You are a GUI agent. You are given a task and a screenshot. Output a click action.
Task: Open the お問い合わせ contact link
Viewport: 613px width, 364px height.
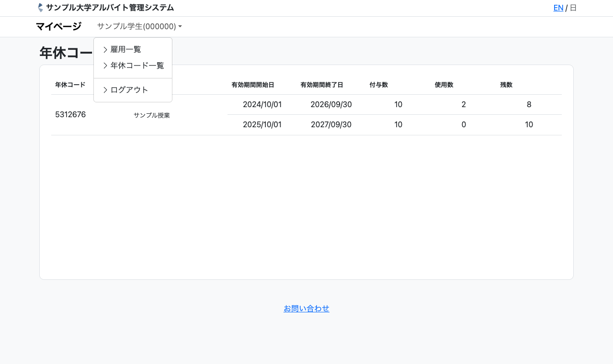point(306,309)
